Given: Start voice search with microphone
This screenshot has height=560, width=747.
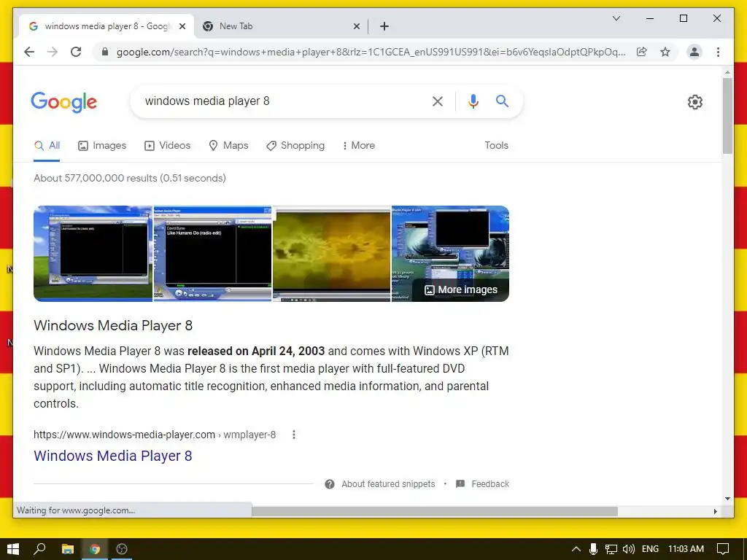Looking at the screenshot, I should click(473, 101).
